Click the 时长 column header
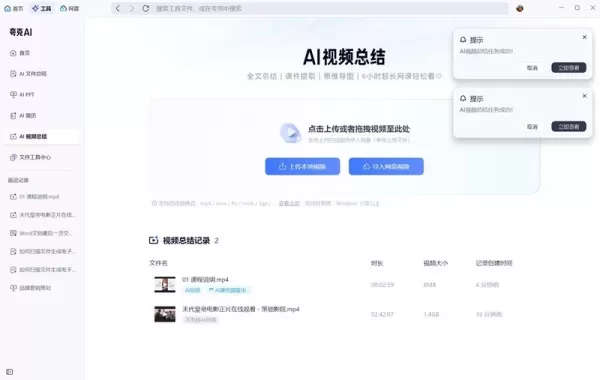Viewport: 600px width, 380px height. point(377,263)
